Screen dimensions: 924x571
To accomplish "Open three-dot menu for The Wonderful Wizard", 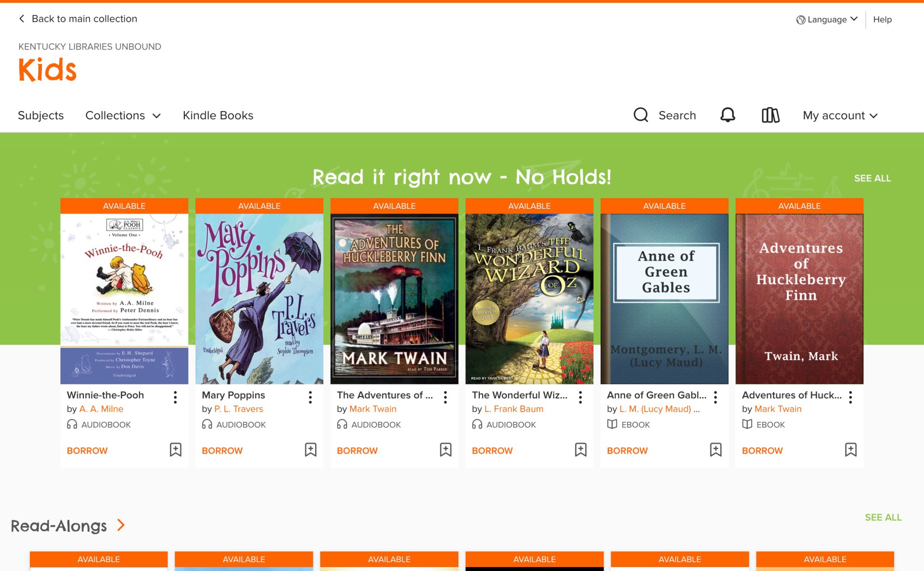I will pyautogui.click(x=580, y=397).
